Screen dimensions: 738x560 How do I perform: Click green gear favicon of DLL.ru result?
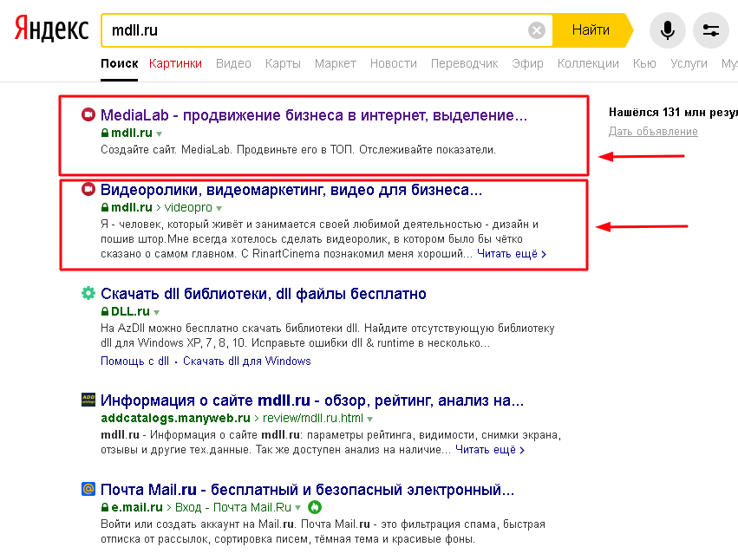tap(88, 293)
